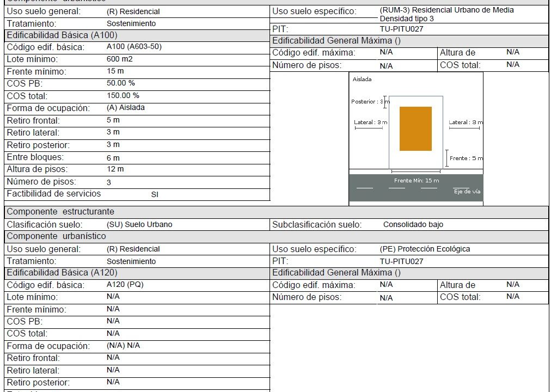Click the (SU) Suelo Urbano value

(x=139, y=224)
